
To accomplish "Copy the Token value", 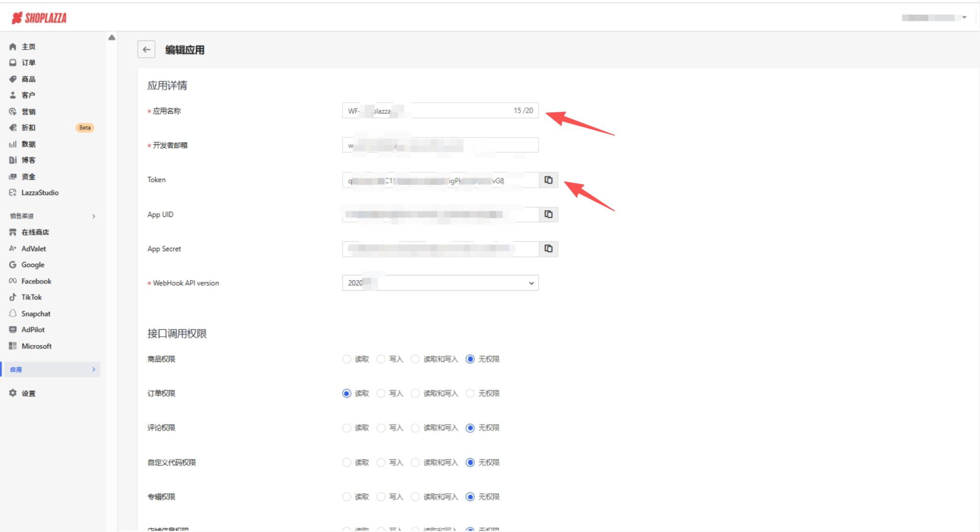I will (548, 180).
